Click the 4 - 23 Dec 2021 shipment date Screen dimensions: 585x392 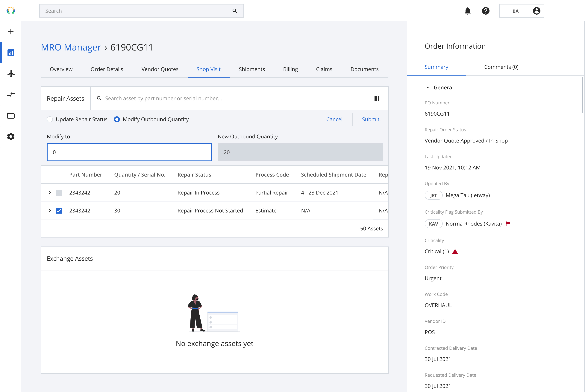(x=319, y=192)
